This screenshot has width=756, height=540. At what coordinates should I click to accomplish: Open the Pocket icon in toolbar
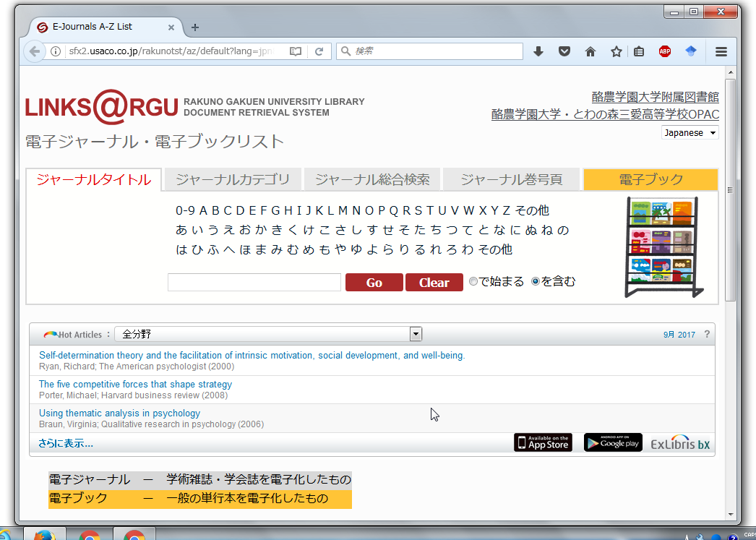(564, 51)
